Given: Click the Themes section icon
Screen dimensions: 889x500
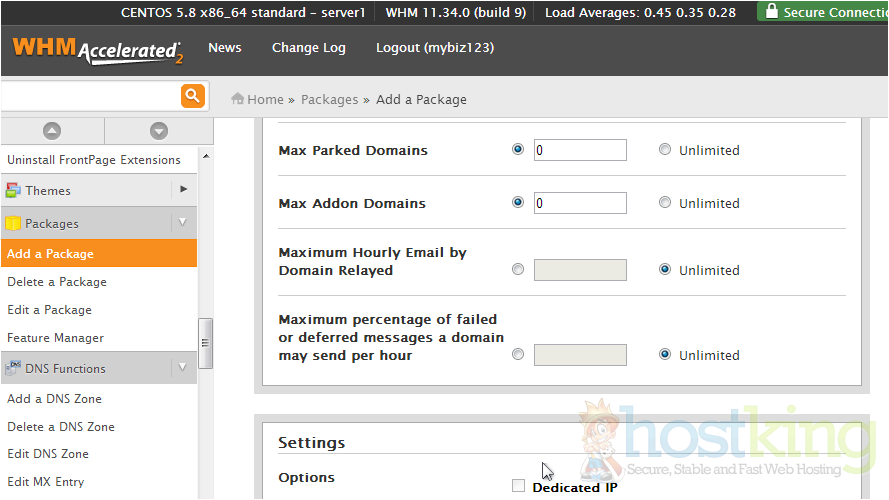Looking at the screenshot, I should pyautogui.click(x=13, y=190).
